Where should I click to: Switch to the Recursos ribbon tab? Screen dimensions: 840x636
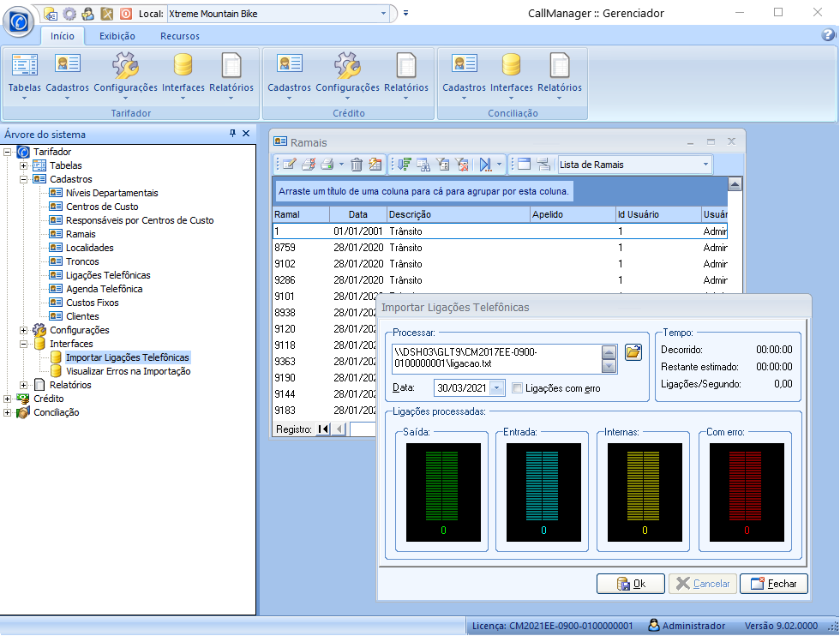(180, 36)
